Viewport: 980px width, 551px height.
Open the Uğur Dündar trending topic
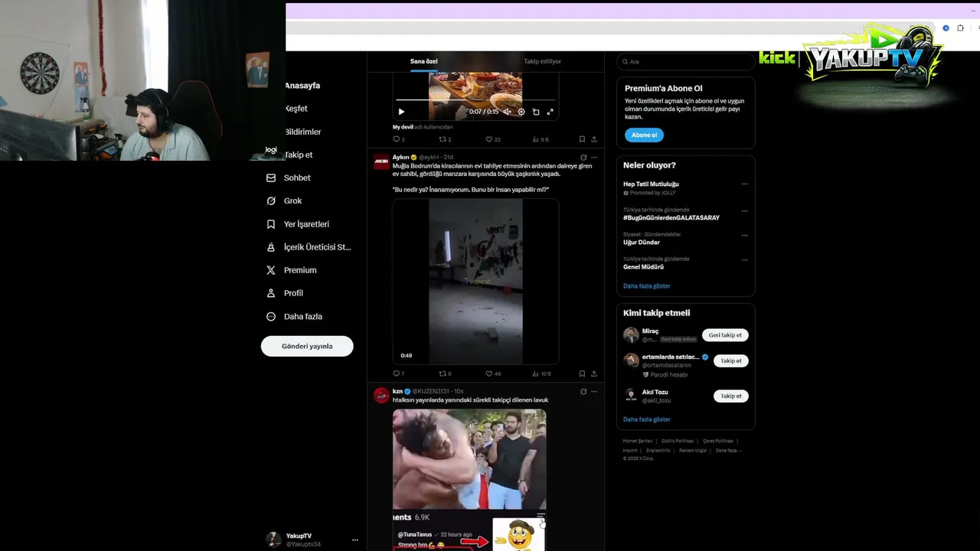tap(642, 243)
